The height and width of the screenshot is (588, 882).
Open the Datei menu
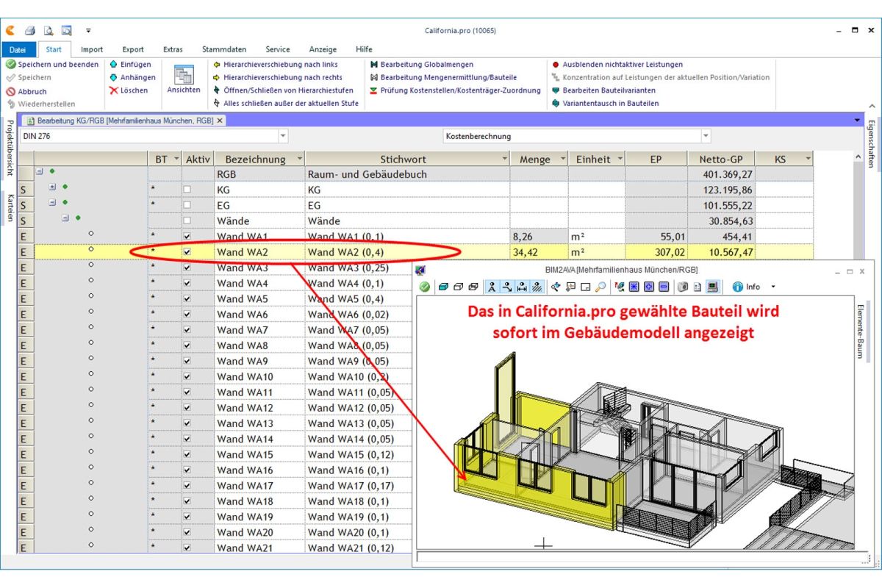click(x=17, y=50)
